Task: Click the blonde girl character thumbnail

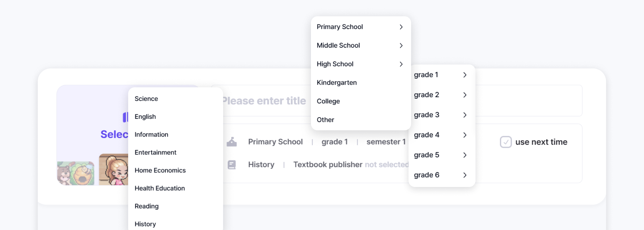Action: [x=114, y=170]
